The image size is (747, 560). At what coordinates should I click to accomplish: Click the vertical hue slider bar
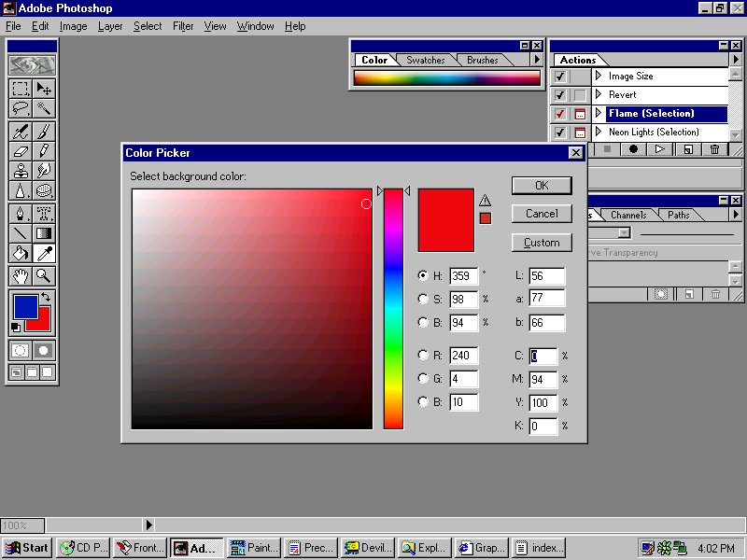pyautogui.click(x=393, y=309)
